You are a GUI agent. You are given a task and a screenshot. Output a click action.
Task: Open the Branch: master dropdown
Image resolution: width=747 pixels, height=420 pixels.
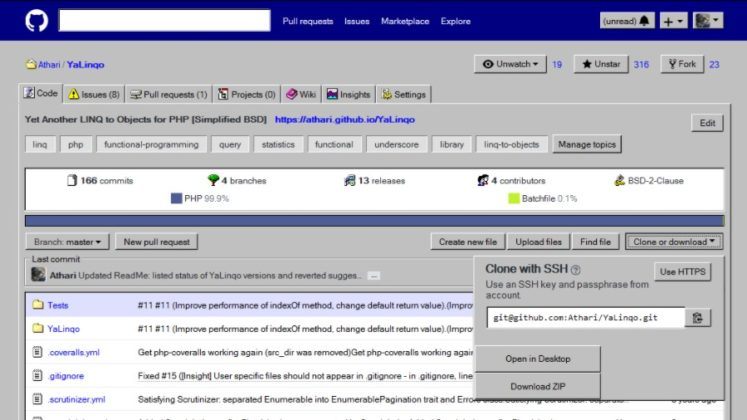[x=67, y=242]
